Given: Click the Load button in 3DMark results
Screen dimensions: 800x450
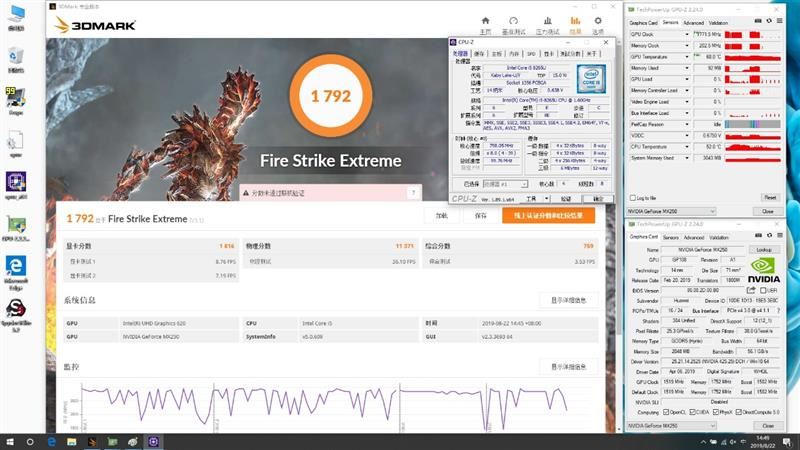Looking at the screenshot, I should coord(442,216).
